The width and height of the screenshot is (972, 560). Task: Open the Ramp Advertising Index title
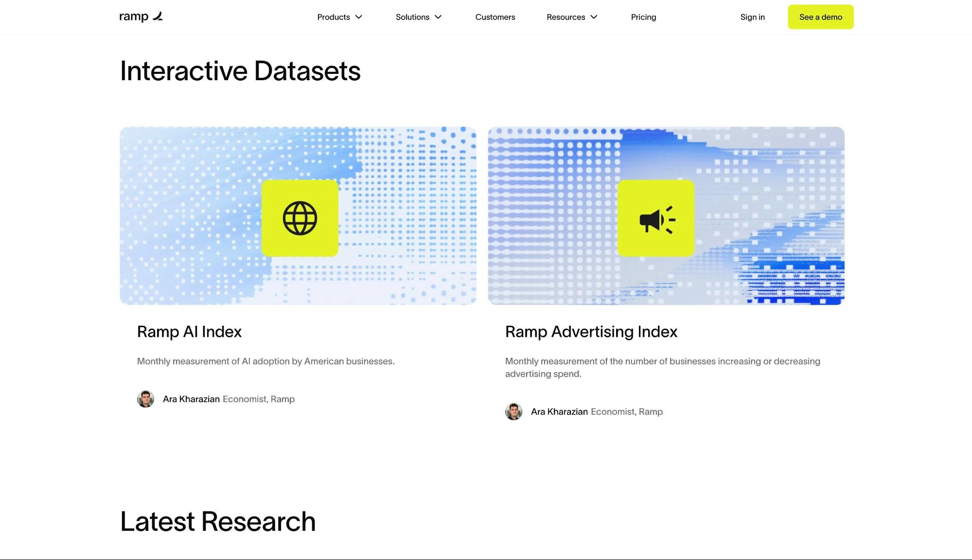pos(591,332)
